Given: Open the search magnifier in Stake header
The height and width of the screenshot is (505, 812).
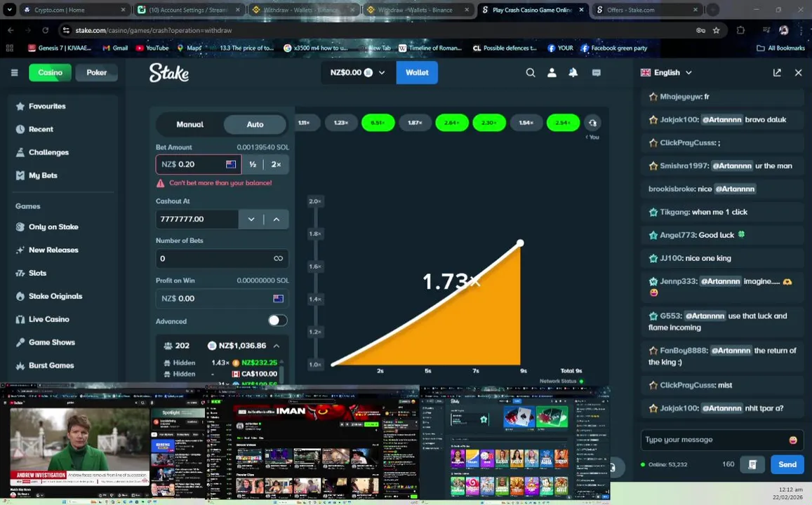Looking at the screenshot, I should [531, 72].
